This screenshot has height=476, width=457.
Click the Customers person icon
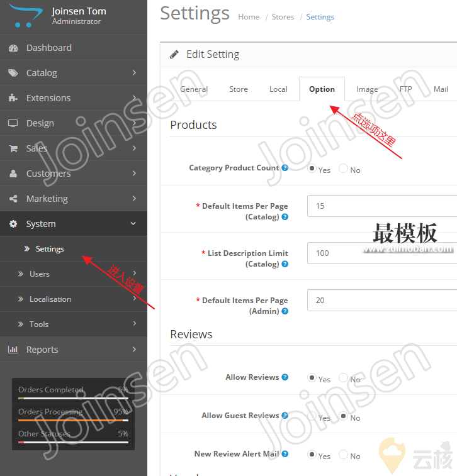point(13,174)
